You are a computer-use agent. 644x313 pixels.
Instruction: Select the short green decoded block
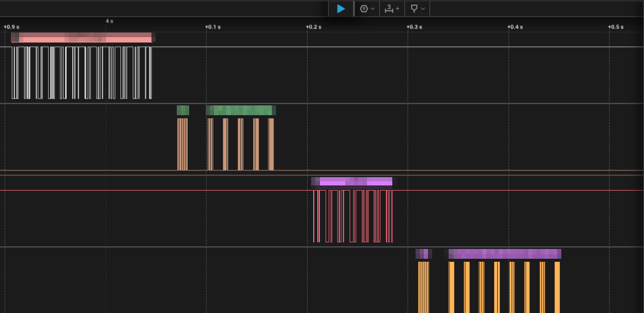pyautogui.click(x=183, y=110)
